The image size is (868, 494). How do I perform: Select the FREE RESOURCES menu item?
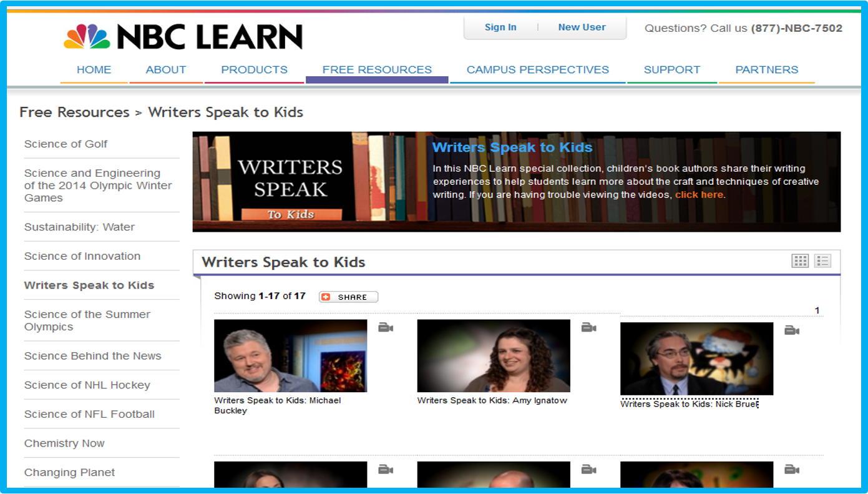(377, 70)
